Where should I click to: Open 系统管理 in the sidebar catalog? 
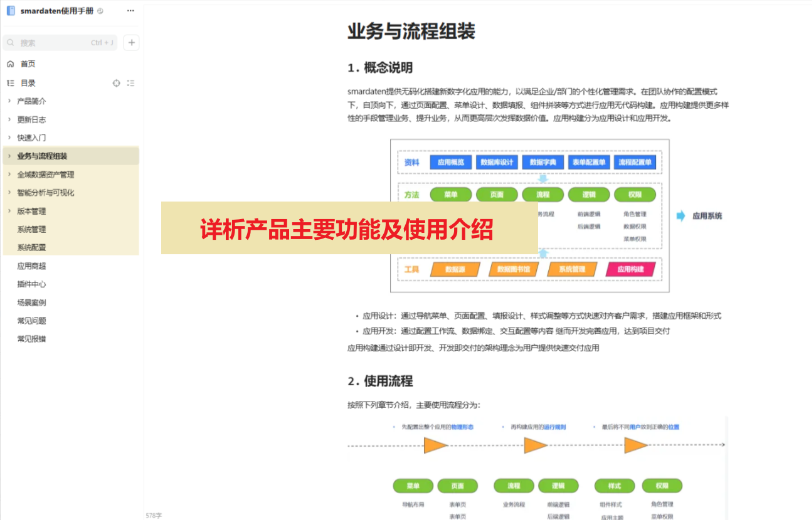[x=32, y=229]
